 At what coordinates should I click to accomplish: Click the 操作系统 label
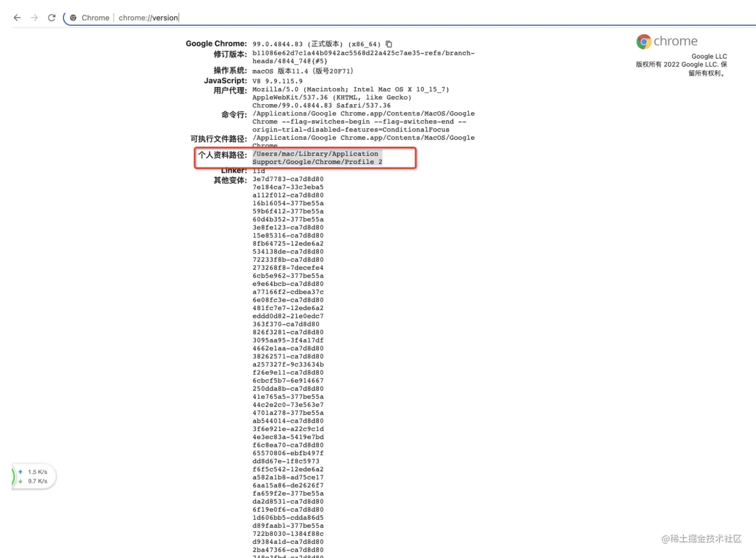click(x=230, y=70)
